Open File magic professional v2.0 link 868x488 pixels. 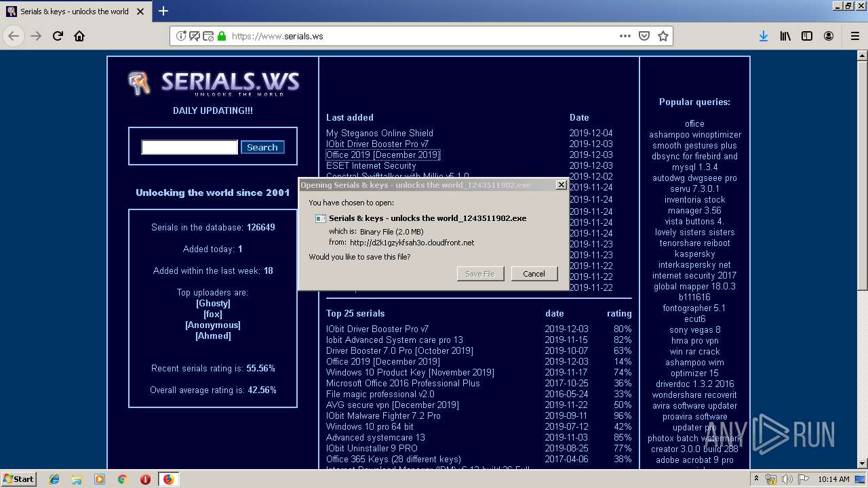(x=380, y=394)
